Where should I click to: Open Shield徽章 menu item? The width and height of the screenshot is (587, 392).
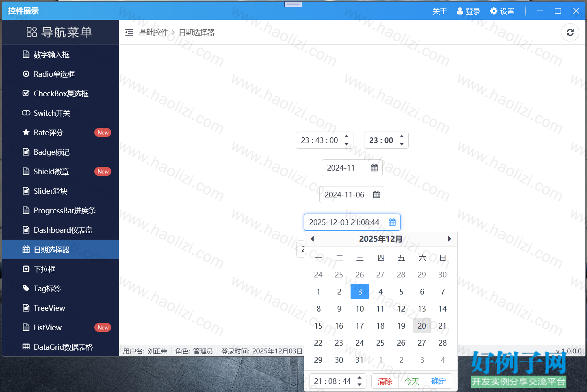tap(61, 171)
